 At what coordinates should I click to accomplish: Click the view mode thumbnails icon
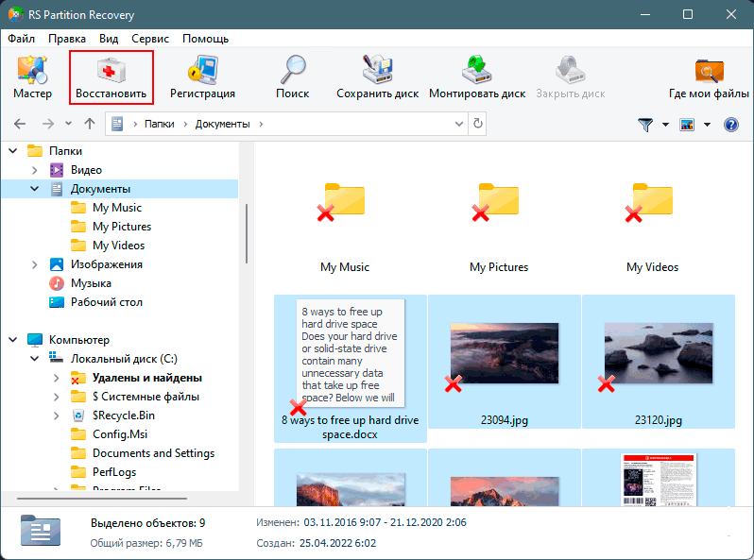687,125
